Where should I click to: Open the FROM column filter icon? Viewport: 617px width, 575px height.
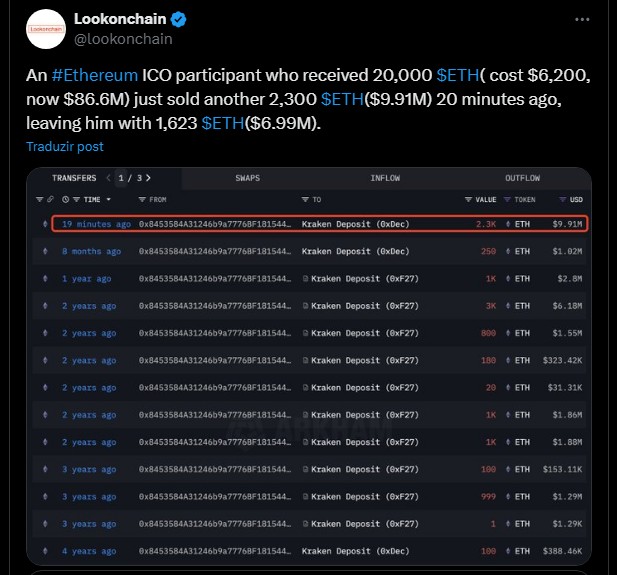pos(142,200)
